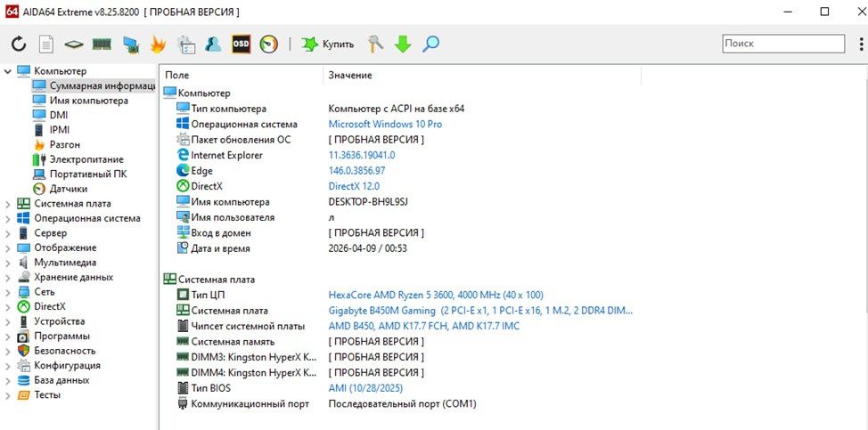
Task: Select Имя компьютера in the sidebar tree
Action: (x=81, y=101)
